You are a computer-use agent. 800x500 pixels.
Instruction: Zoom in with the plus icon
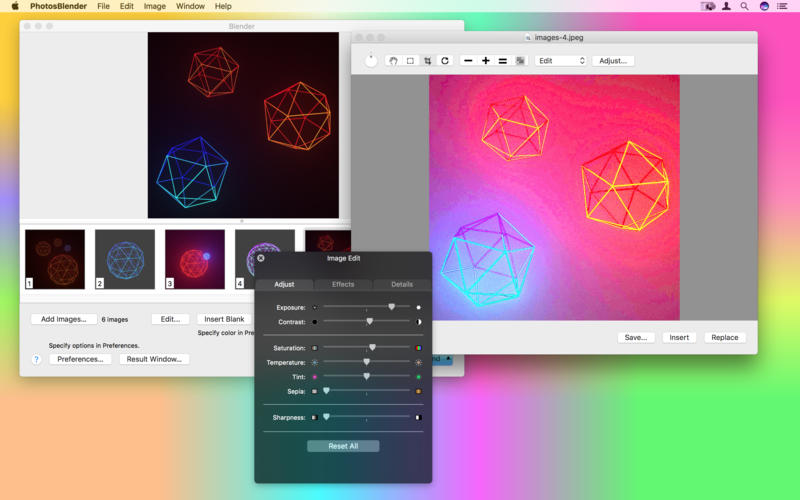(486, 61)
